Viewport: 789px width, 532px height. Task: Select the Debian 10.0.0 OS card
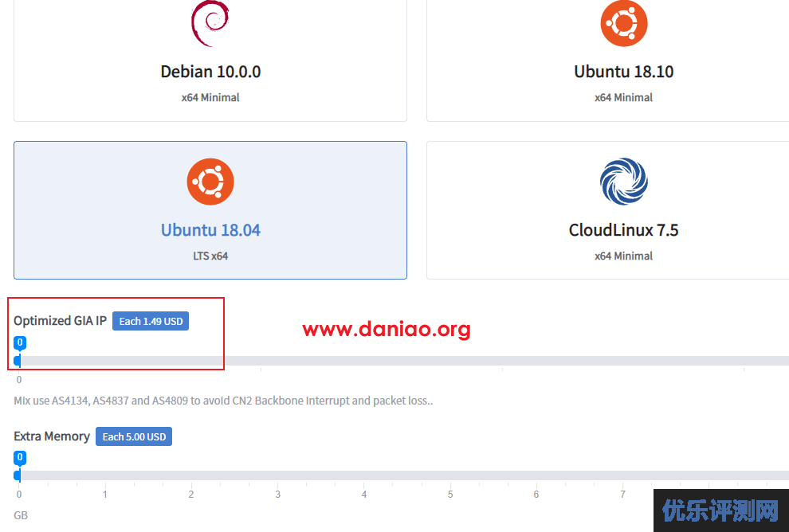click(210, 61)
